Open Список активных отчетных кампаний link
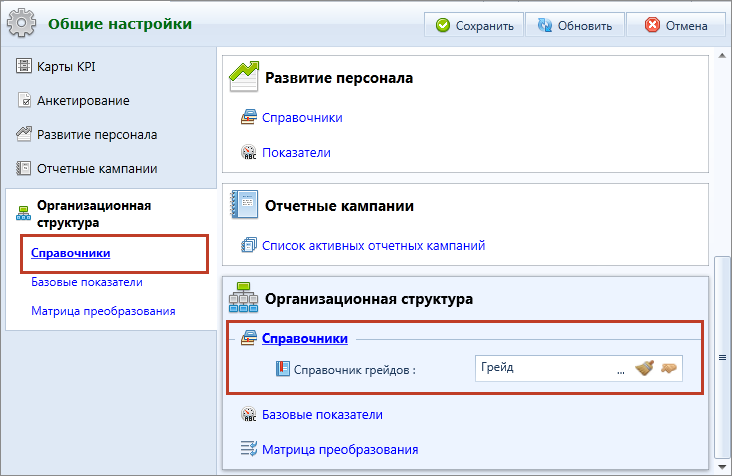This screenshot has height=476, width=732. pyautogui.click(x=373, y=245)
